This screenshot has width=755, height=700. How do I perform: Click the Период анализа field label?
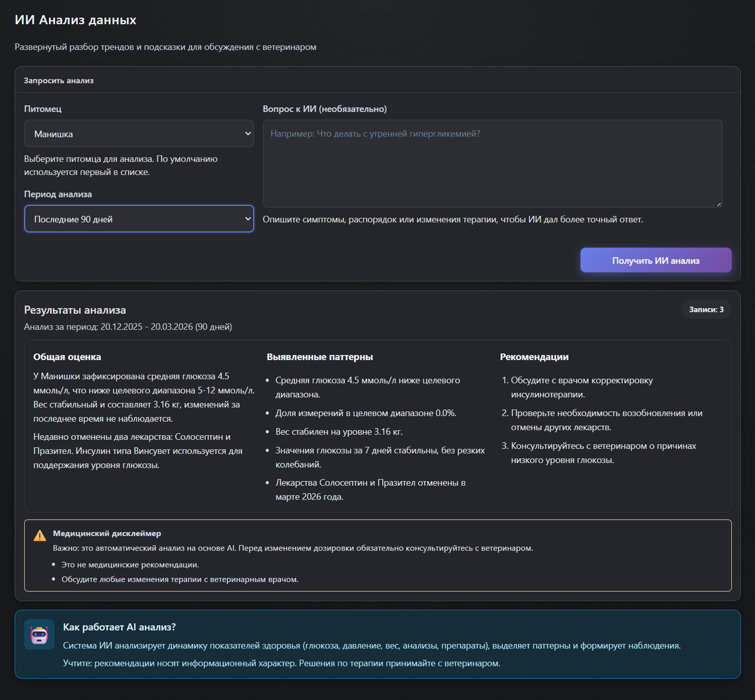point(58,194)
